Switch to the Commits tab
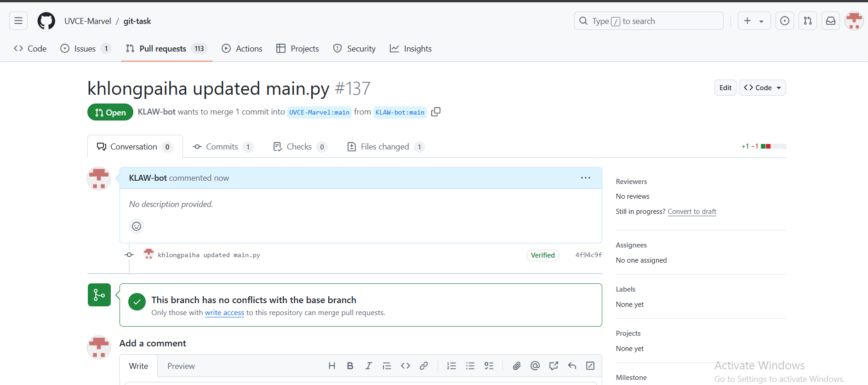Image resolution: width=868 pixels, height=385 pixels. 223,147
